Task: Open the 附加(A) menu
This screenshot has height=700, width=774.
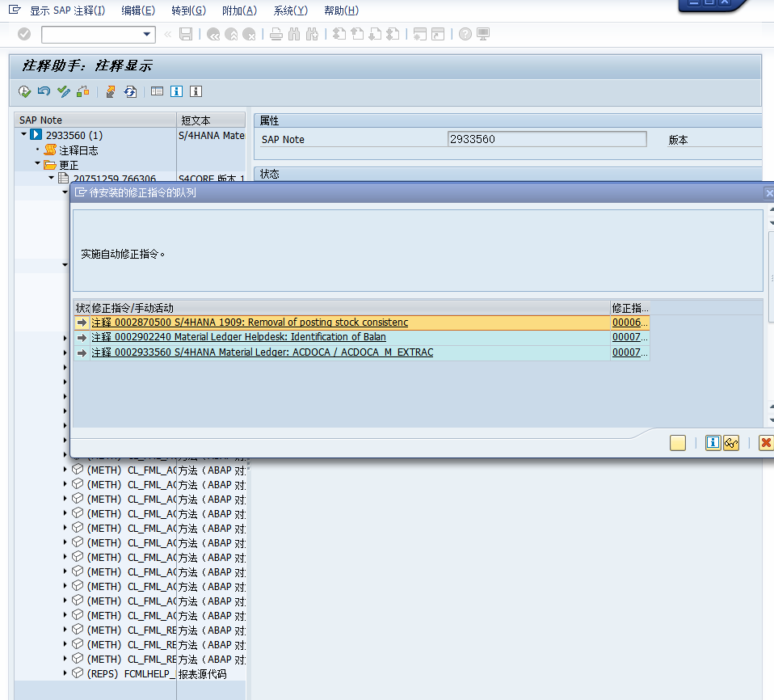Action: [239, 11]
